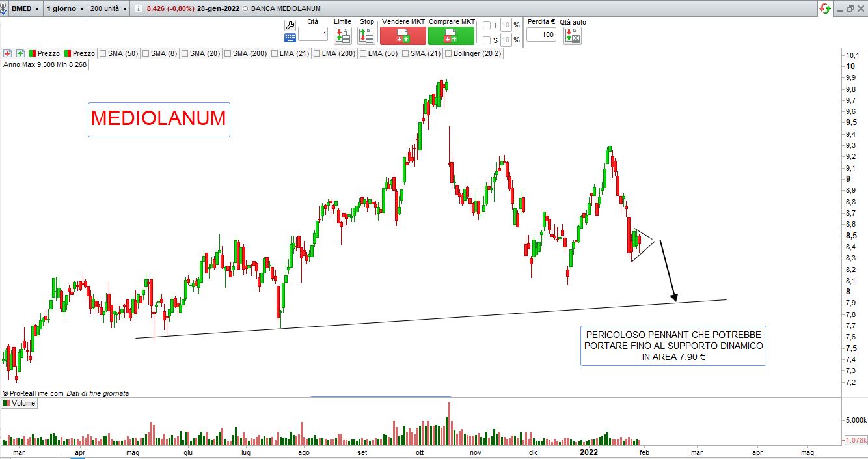The height and width of the screenshot is (459, 868).
Task: Open the BMED ticker dropdown
Action: pos(26,8)
